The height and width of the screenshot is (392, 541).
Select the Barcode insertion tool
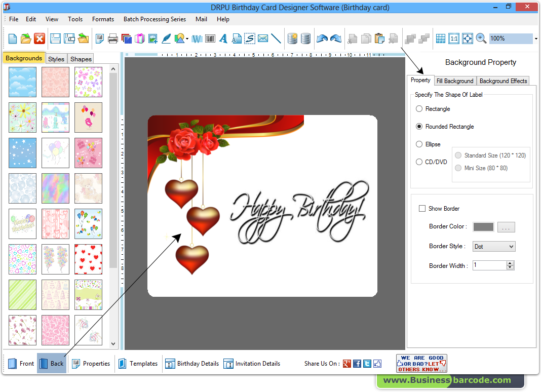(210, 38)
